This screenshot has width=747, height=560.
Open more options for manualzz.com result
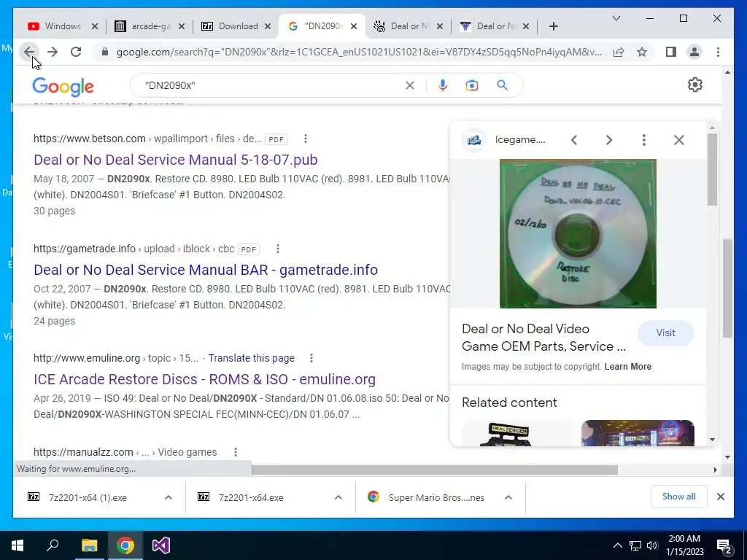(x=236, y=452)
